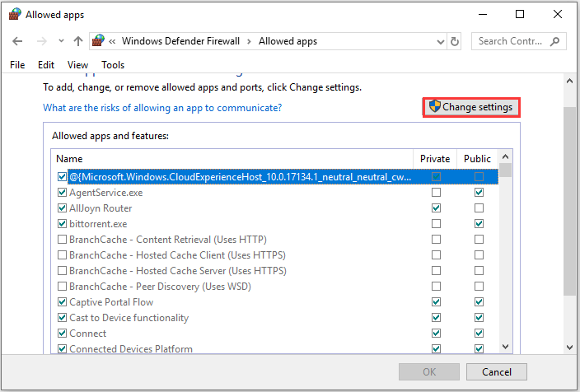Image resolution: width=580 pixels, height=392 pixels.
Task: Click the Search Control Panel field
Action: click(x=518, y=41)
